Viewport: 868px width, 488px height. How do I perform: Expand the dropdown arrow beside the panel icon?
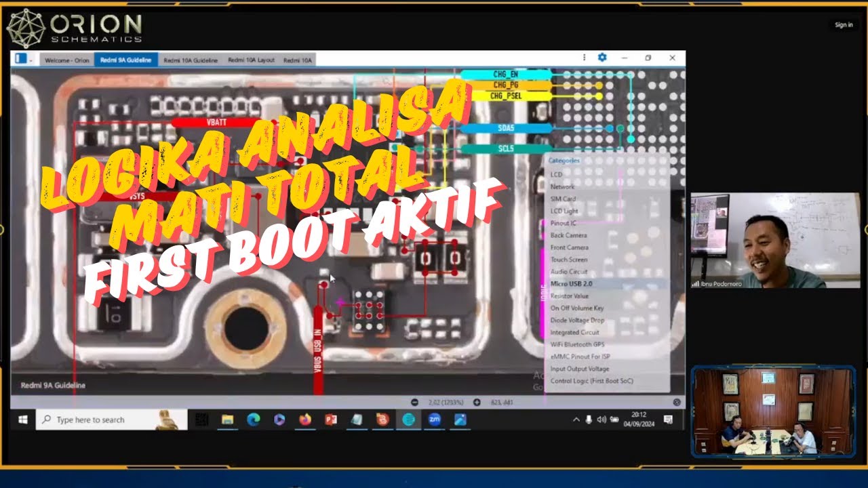click(31, 60)
